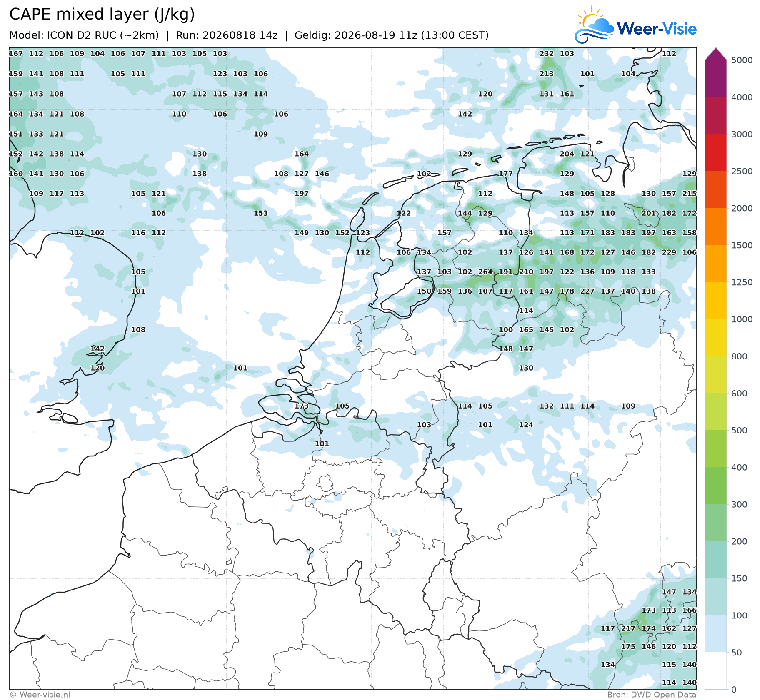Select the yellow 800-1000 legend band
Screen dimensions: 760x700
(x=716, y=338)
